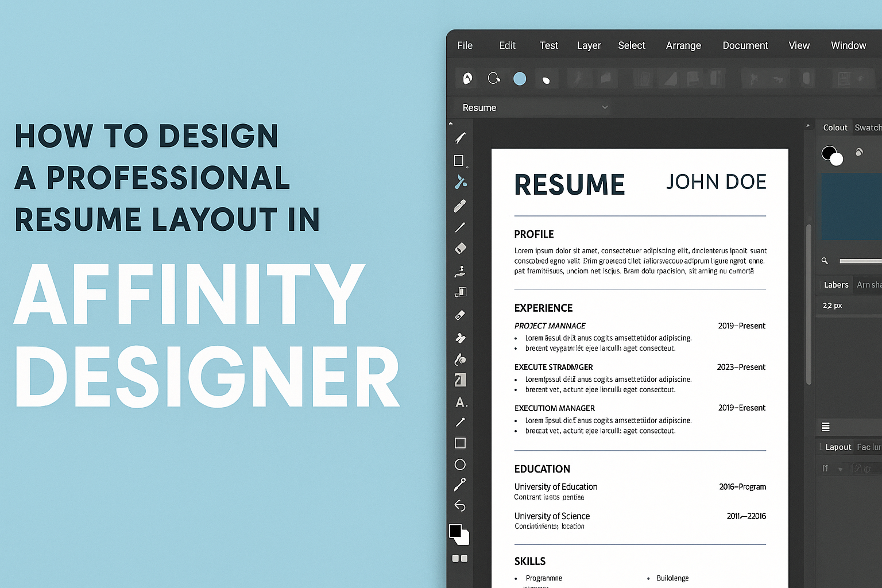
Task: Open the Layer menu
Action: 589,45
